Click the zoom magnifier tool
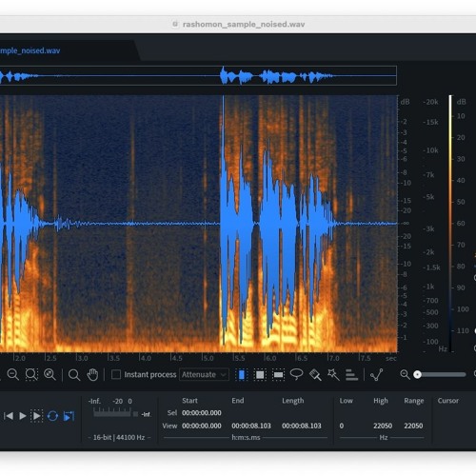Screen dimensions: 476x476 (74, 375)
